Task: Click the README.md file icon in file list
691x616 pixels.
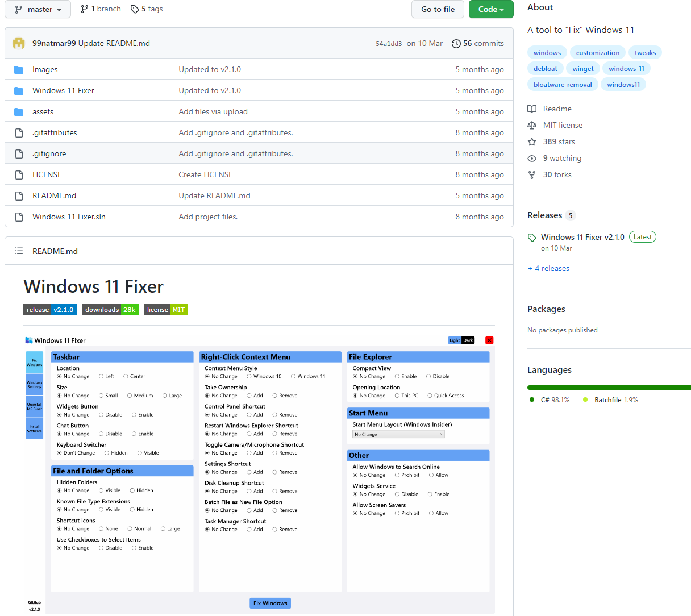Action: pyautogui.click(x=19, y=196)
